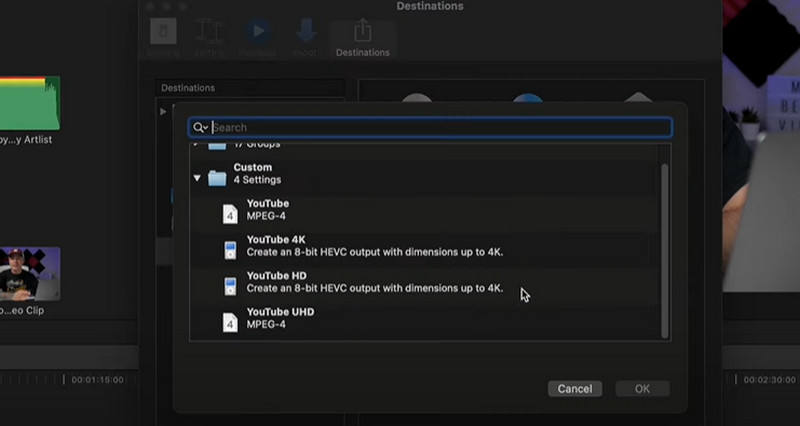Expand the first item in Destinations sidebar
The image size is (800, 426).
164,111
